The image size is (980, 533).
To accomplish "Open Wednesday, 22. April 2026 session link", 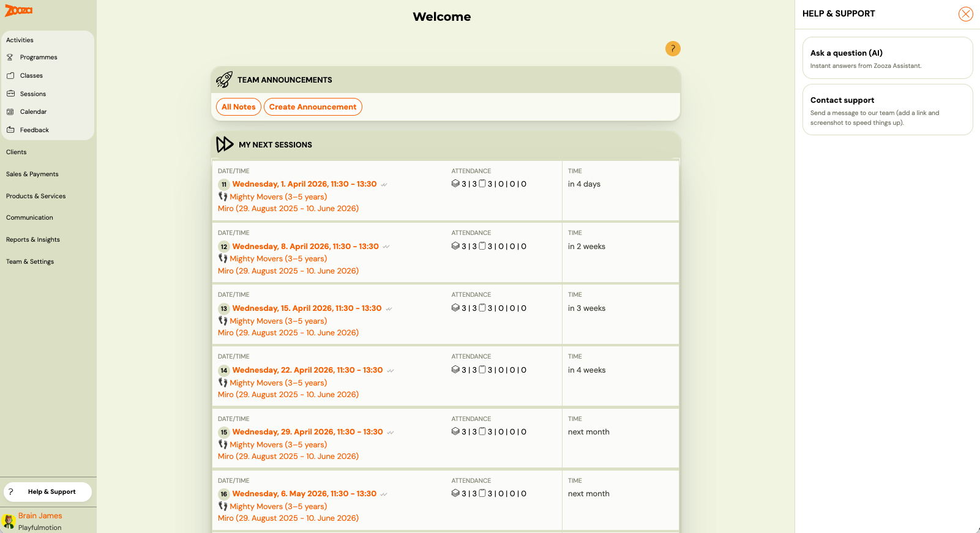I will [x=307, y=370].
